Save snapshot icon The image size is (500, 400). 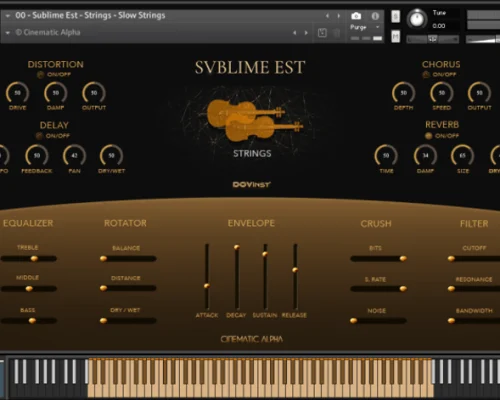click(322, 33)
